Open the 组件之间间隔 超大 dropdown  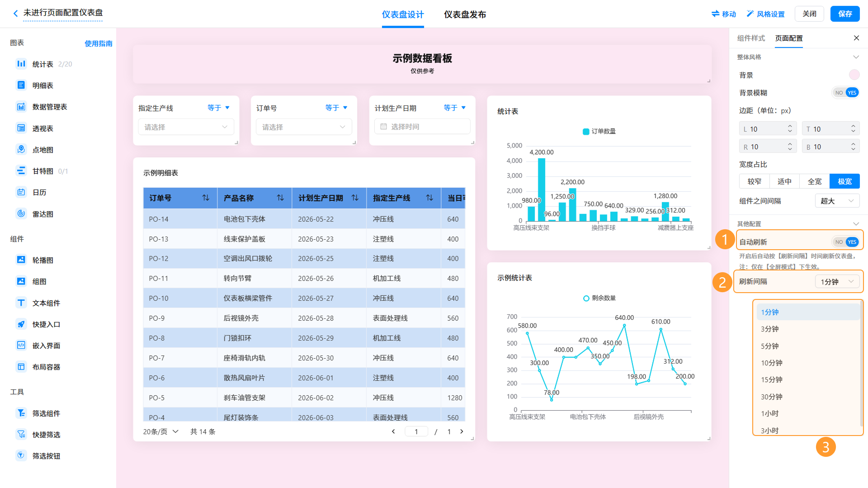pos(837,201)
